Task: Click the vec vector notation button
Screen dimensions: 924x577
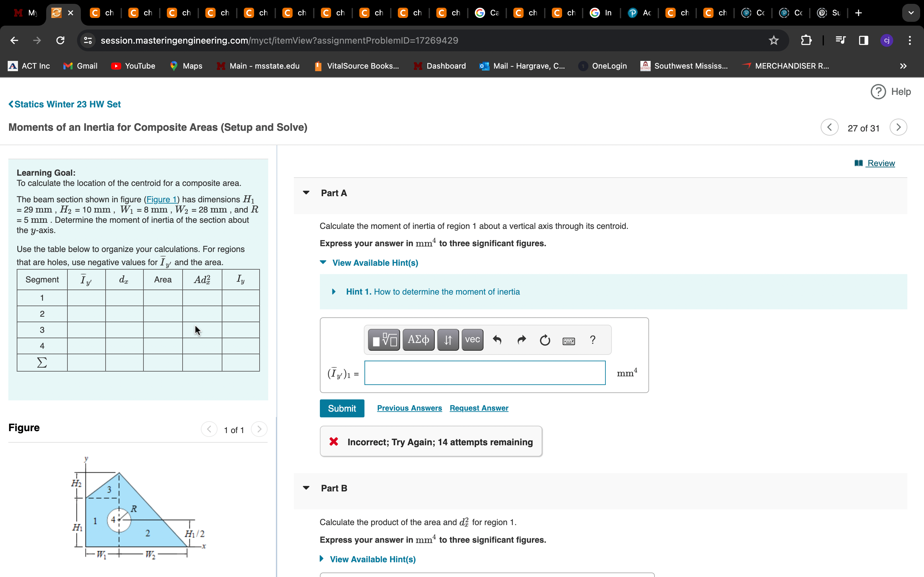Action: [x=472, y=340]
